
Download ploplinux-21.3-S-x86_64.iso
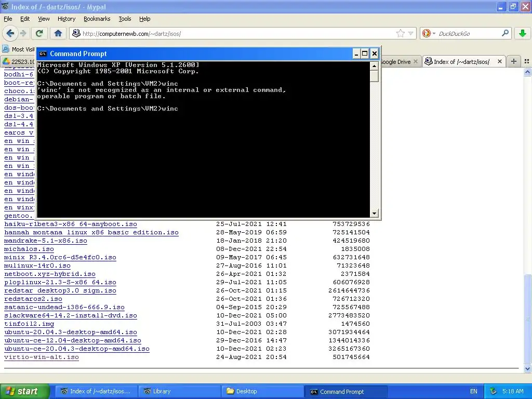pyautogui.click(x=60, y=282)
